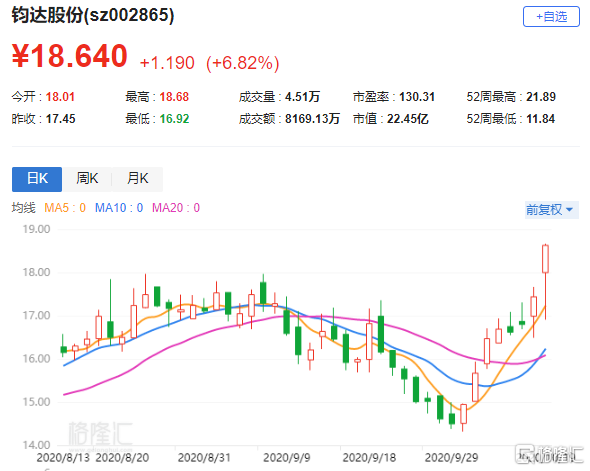Click the 15.00 y-axis label
Viewport: 590px width, 471px height.
pyautogui.click(x=36, y=402)
